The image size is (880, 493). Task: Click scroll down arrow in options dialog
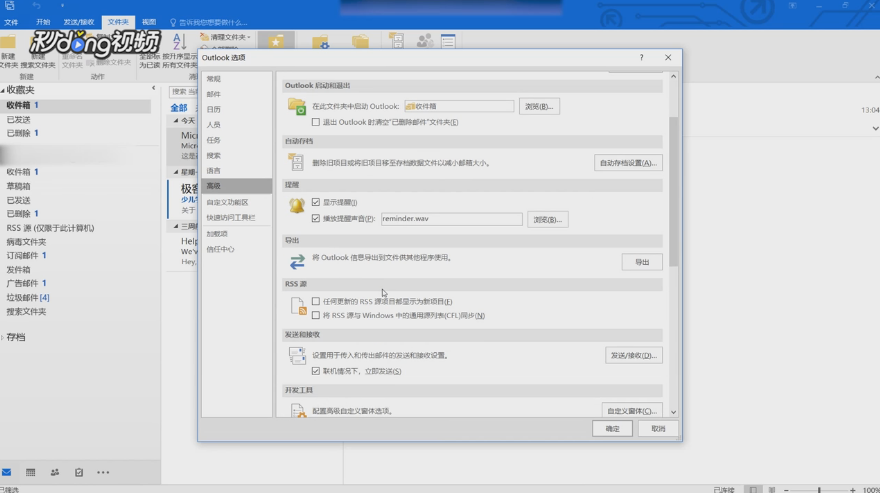click(x=673, y=412)
